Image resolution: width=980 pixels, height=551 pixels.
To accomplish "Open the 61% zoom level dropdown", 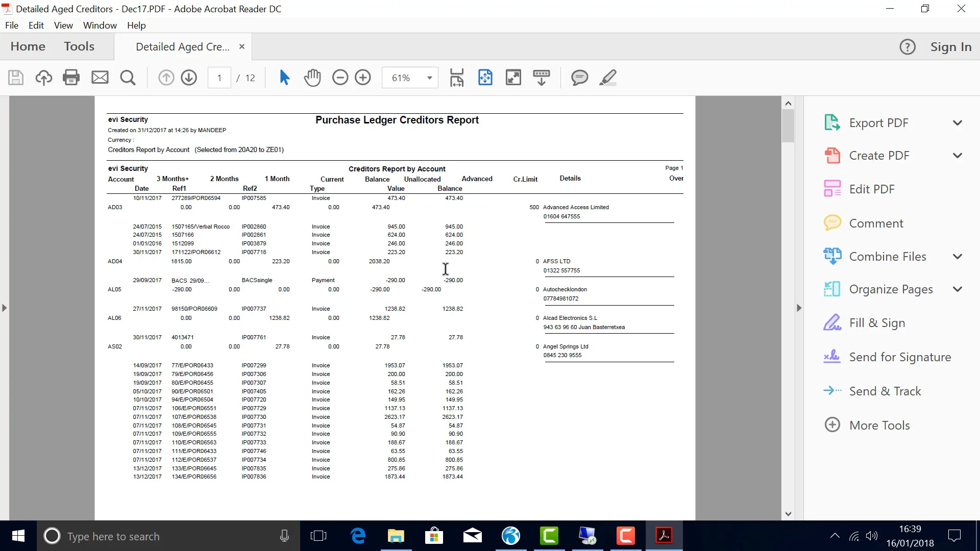I will click(x=430, y=78).
